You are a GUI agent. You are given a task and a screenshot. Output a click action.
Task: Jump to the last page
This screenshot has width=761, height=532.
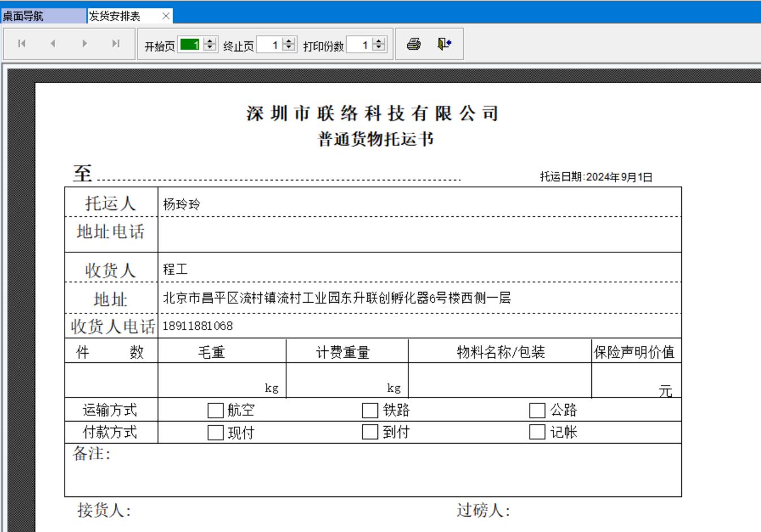tap(116, 44)
